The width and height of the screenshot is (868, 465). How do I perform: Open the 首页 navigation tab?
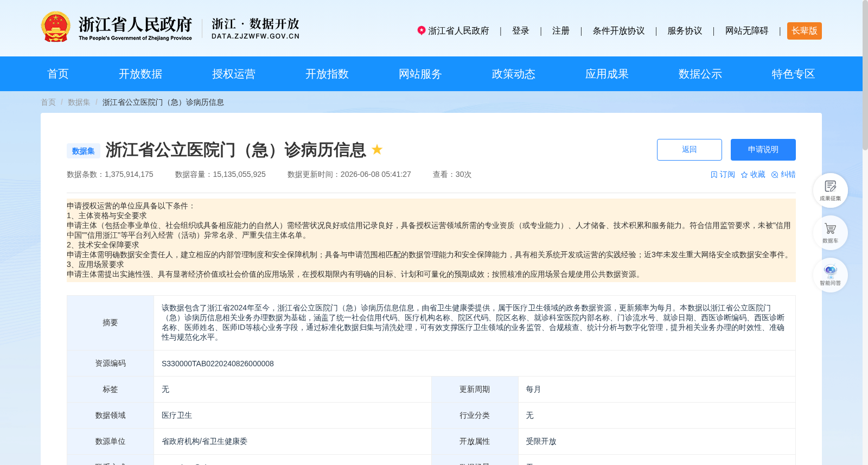click(x=58, y=74)
